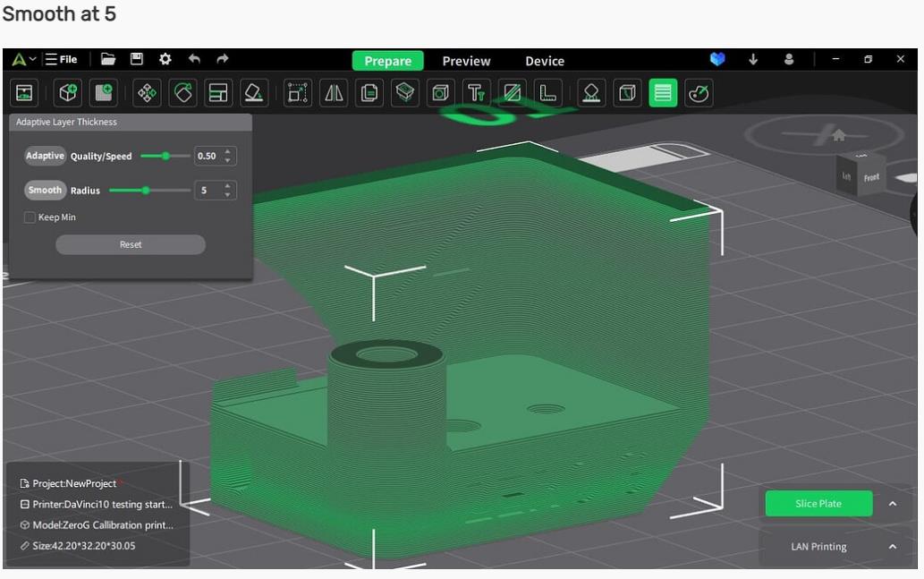Click the Move model tool icon
Screen dimensions: 924x579
tap(148, 92)
